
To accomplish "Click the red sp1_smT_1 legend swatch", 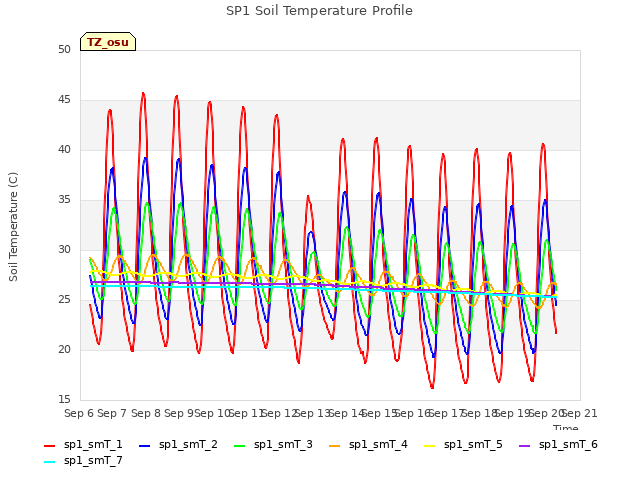I will click(49, 446).
